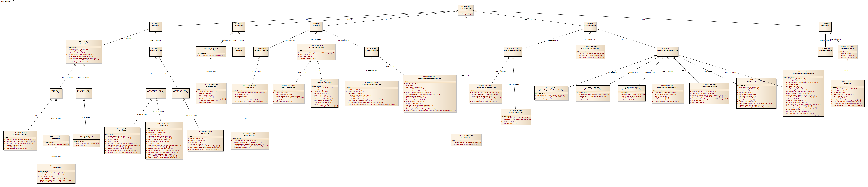Select the gPlaceType class node
This screenshot has height=187, width=868.
[x=238, y=27]
